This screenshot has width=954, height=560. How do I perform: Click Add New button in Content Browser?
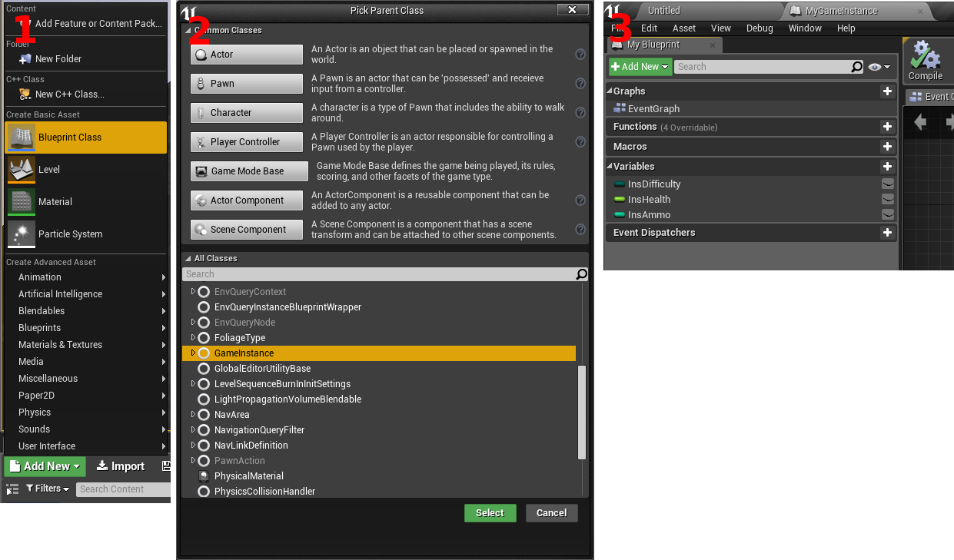[x=45, y=466]
